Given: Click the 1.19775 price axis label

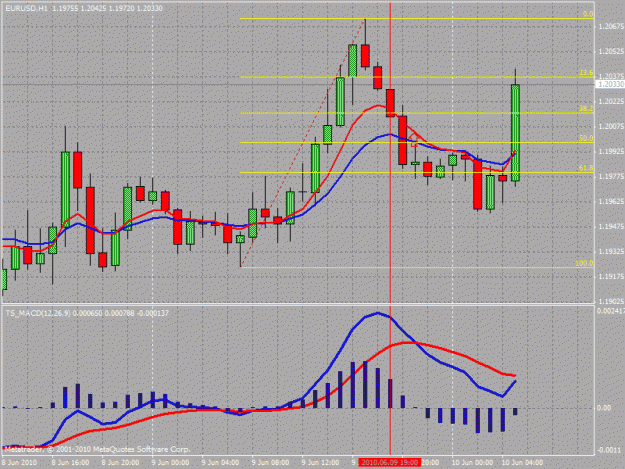Looking at the screenshot, I should tap(611, 177).
